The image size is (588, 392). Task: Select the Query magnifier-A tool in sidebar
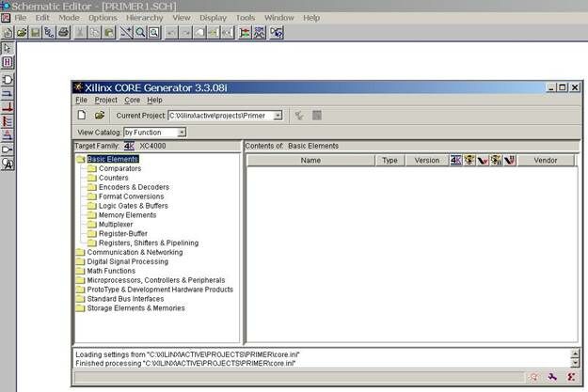(8, 164)
